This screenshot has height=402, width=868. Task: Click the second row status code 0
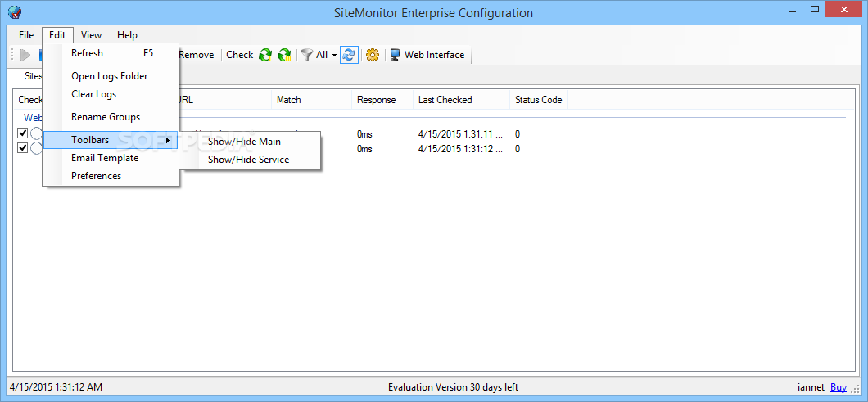pyautogui.click(x=517, y=149)
